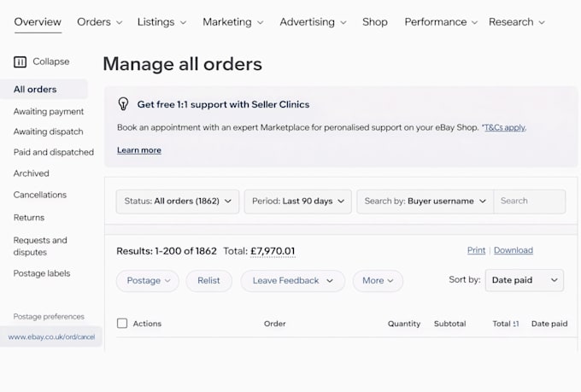
Task: Open the Shop tab
Action: coord(374,22)
